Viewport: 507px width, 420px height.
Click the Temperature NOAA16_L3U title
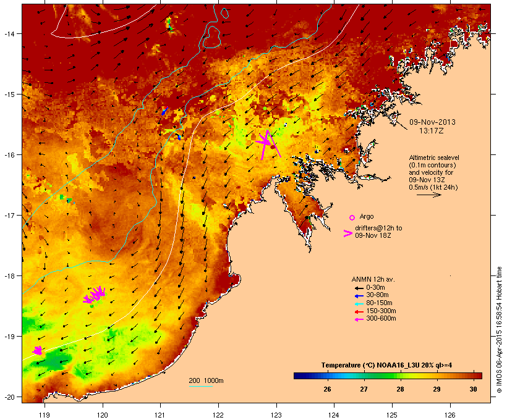pyautogui.click(x=386, y=366)
